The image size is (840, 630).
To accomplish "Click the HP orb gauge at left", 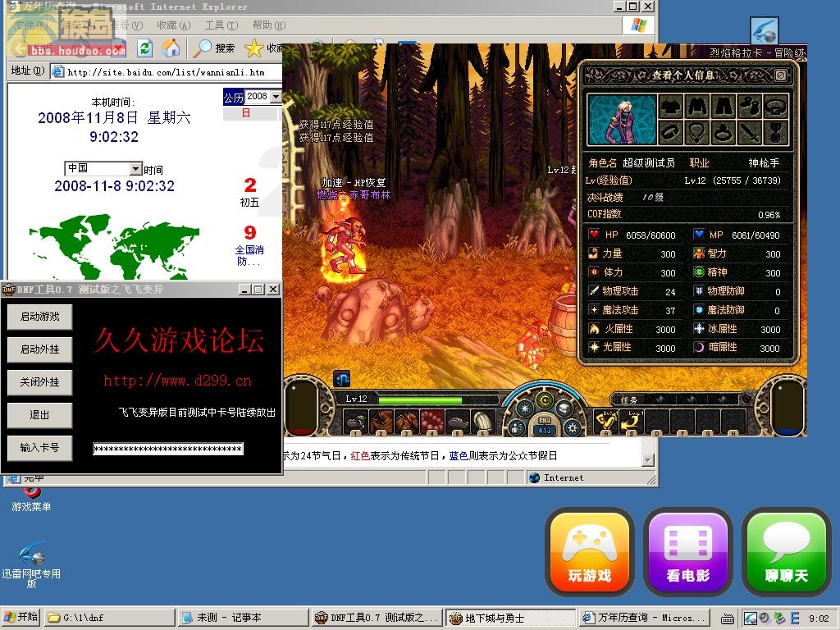I will click(302, 407).
